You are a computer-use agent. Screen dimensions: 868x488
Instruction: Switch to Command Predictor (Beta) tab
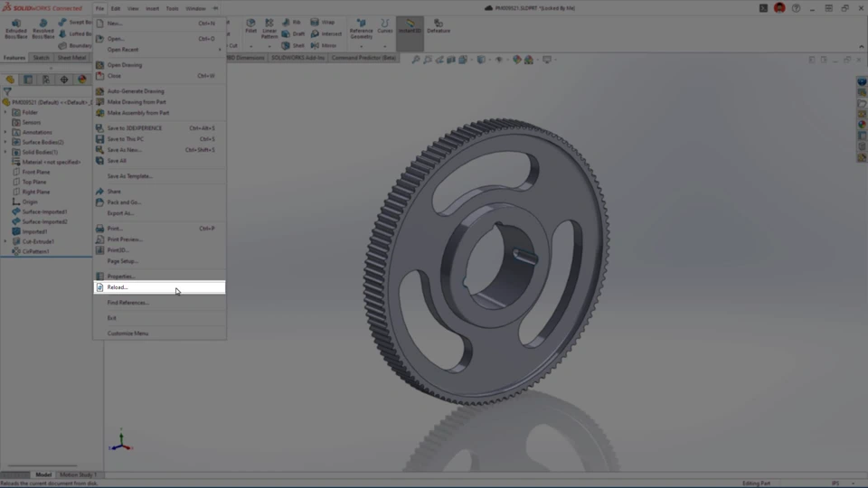(x=363, y=58)
